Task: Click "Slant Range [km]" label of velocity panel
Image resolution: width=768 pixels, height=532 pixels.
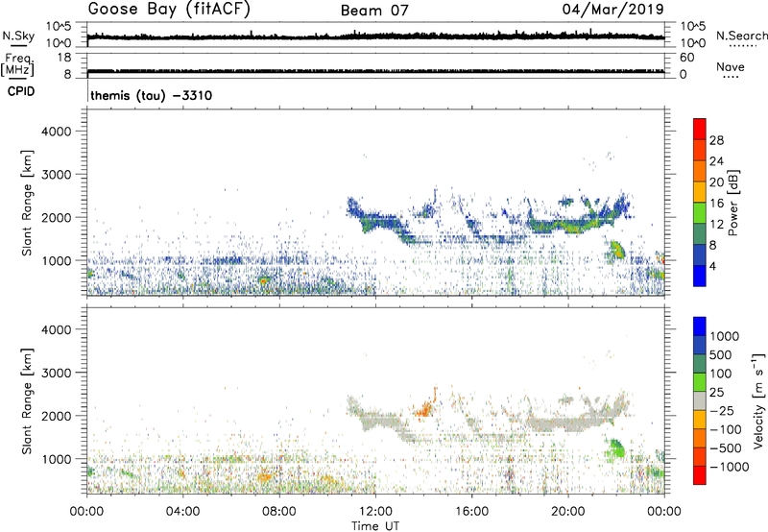Action: [27, 400]
